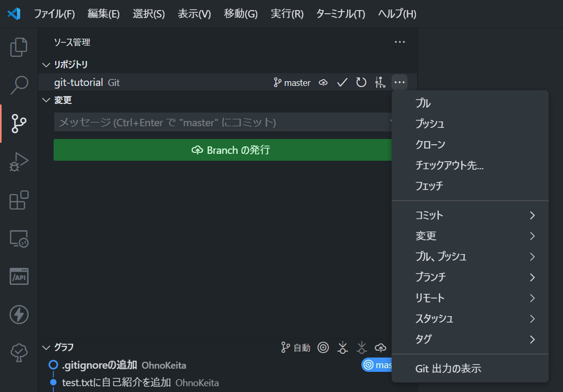The width and height of the screenshot is (563, 392).
Task: Click the pull icon in graph toolbar
Action: tap(361, 347)
